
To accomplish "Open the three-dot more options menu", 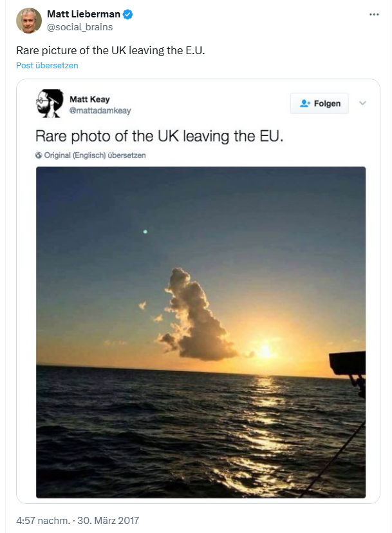I will tap(374, 14).
